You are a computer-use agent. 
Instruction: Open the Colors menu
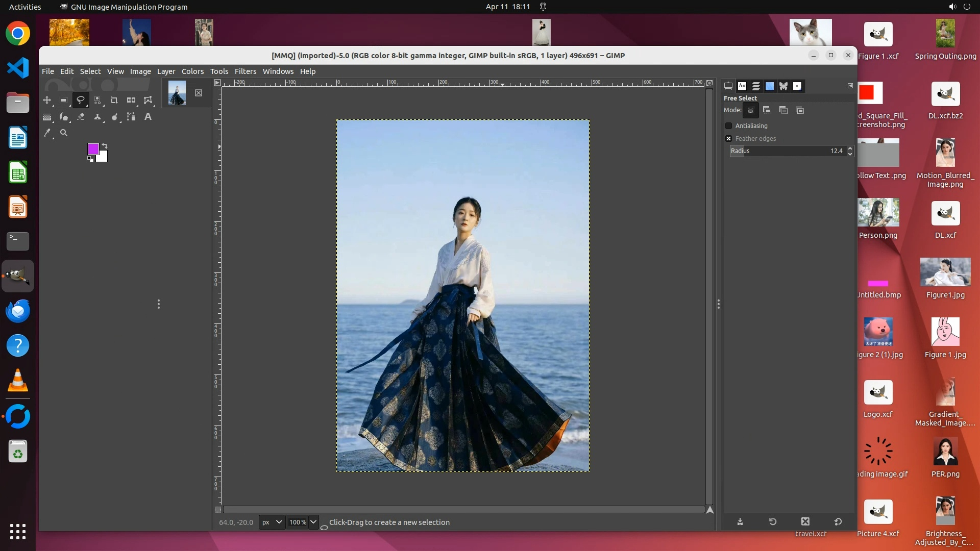(192, 71)
